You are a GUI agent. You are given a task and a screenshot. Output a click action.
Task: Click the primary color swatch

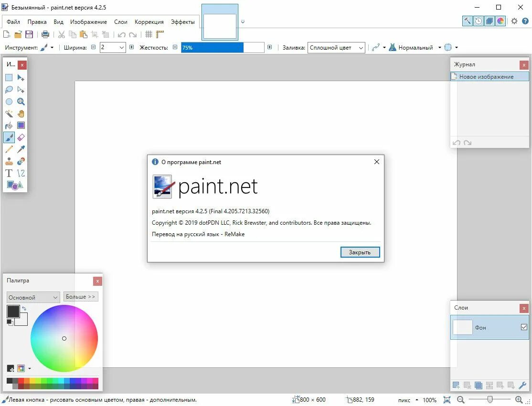pos(13,311)
